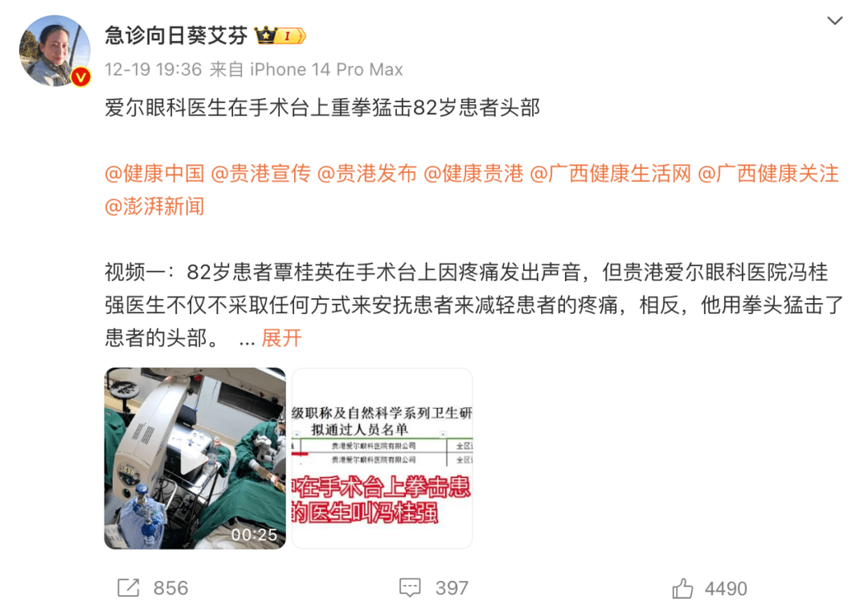The height and width of the screenshot is (609, 868).
Task: Go to the @广西健康生活网 mention
Action: click(611, 174)
